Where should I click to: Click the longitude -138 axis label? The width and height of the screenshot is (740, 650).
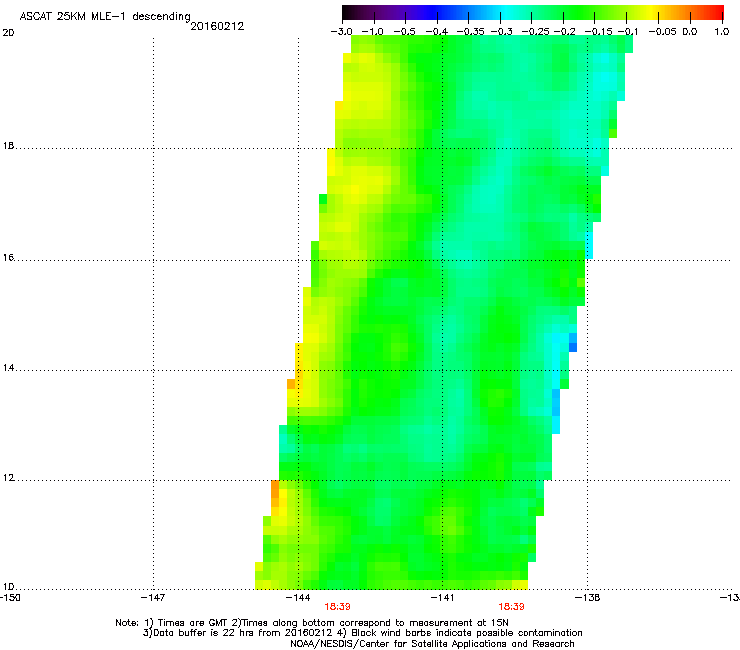pos(588,598)
